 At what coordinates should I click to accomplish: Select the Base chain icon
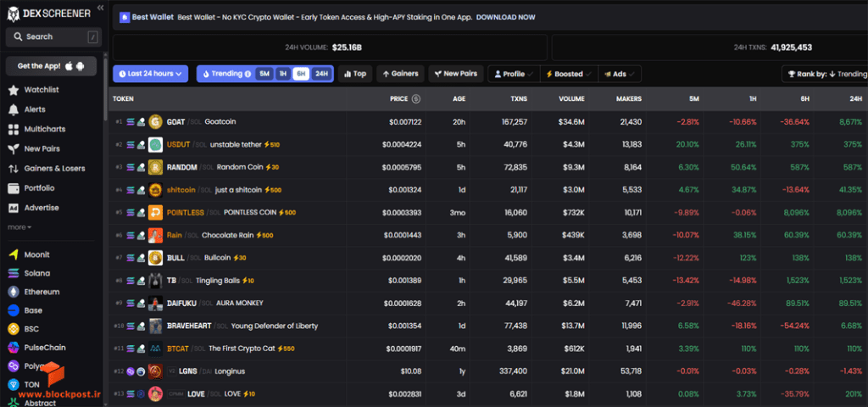point(14,310)
